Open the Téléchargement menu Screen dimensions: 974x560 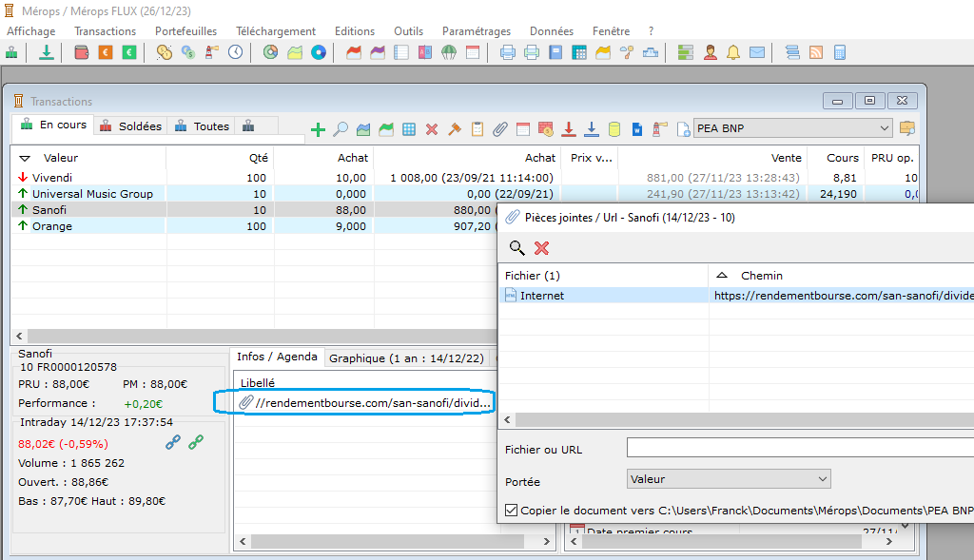click(x=276, y=31)
